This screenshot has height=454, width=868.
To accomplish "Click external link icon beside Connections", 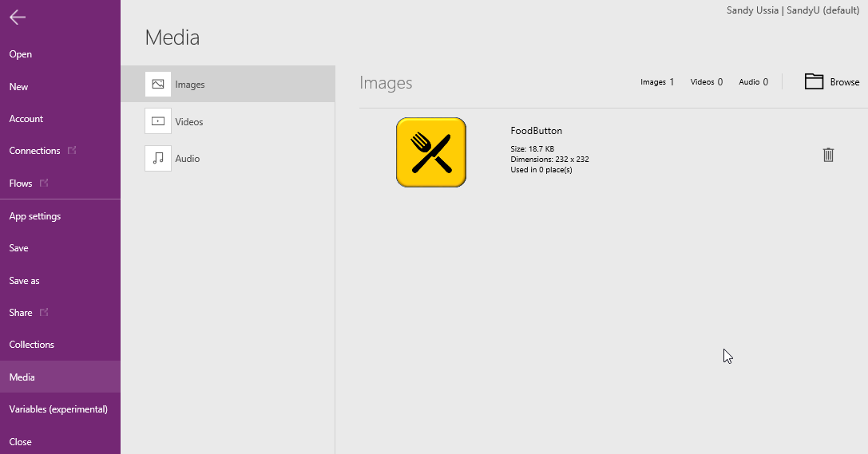I will (x=73, y=150).
